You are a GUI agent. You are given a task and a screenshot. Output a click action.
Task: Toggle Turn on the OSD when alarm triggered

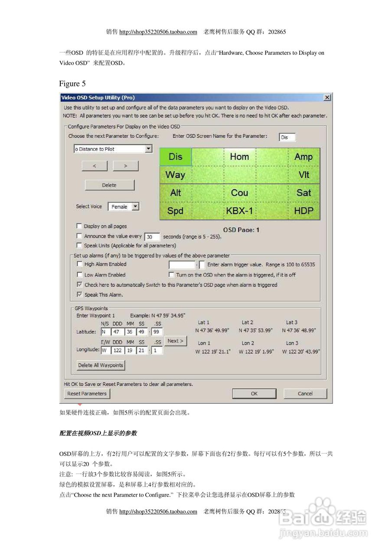[171, 274]
